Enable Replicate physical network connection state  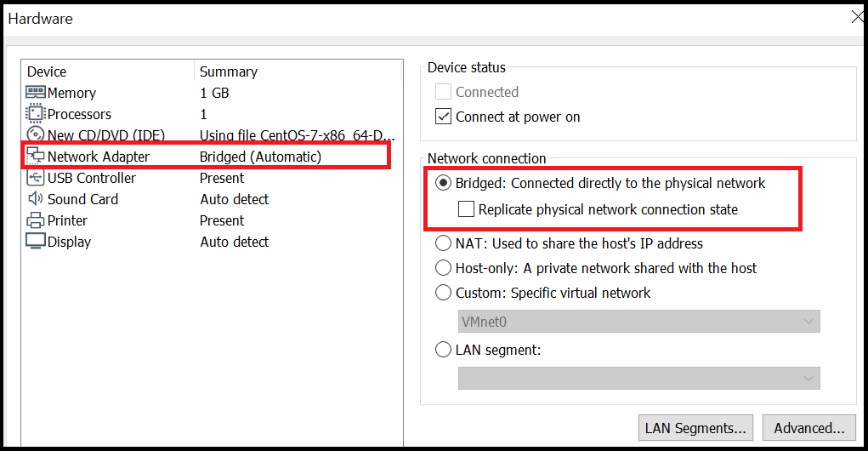466,209
